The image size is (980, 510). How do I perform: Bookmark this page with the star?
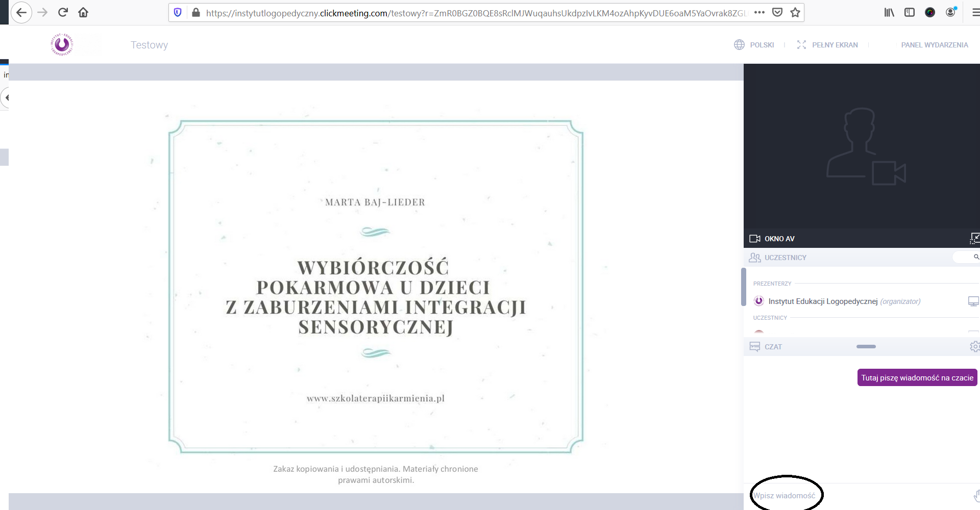click(795, 13)
